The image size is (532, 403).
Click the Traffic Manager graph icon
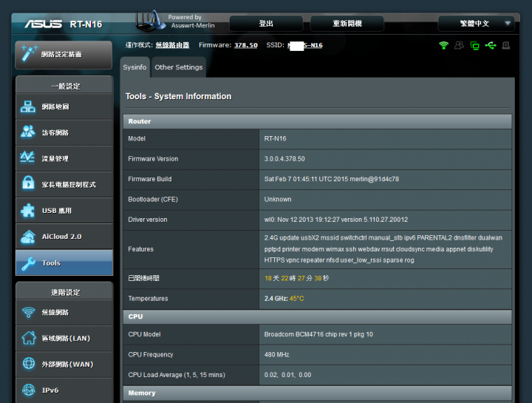[27, 157]
